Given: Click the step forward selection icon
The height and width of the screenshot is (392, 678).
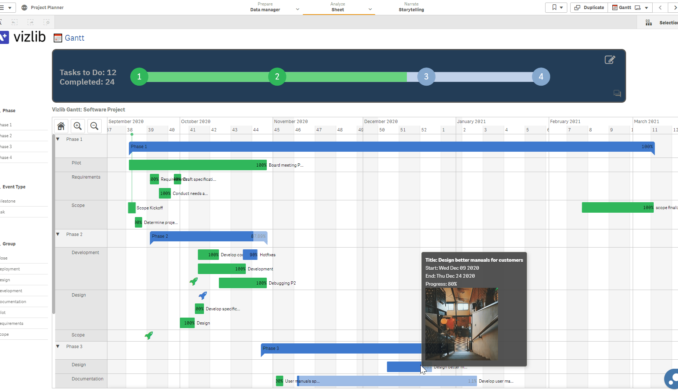Looking at the screenshot, I should [30, 22].
